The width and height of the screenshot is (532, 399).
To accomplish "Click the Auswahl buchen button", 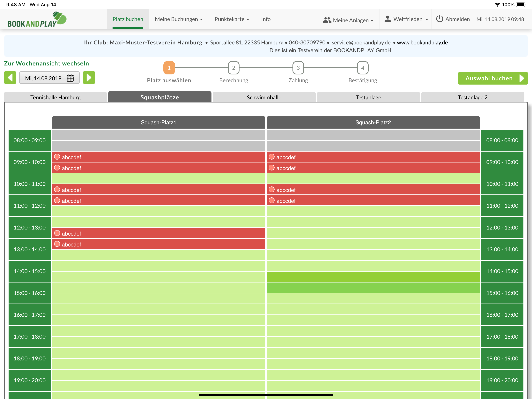I will [x=493, y=78].
